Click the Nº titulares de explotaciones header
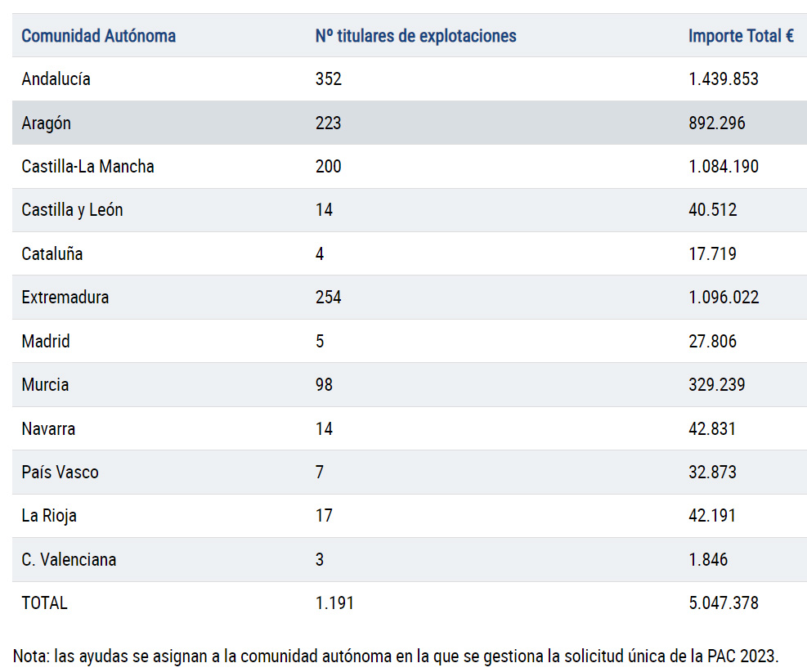This screenshot has width=807, height=672. click(x=415, y=36)
